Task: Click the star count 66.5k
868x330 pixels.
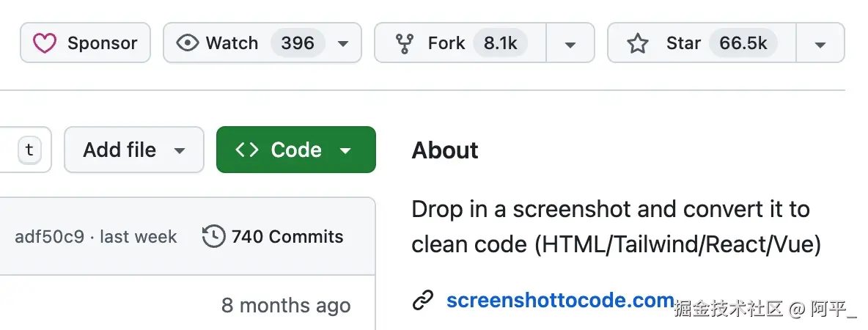Action: pyautogui.click(x=743, y=43)
